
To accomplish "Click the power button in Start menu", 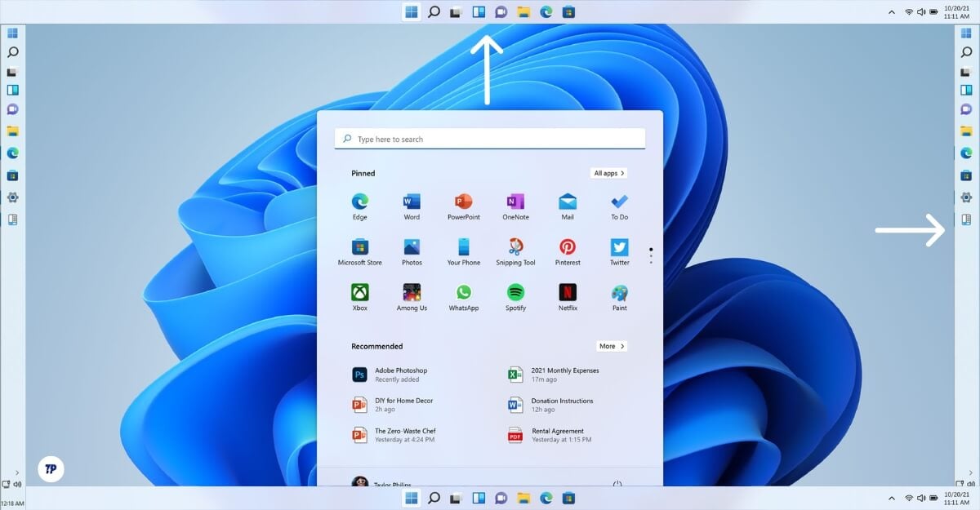I will 617,483.
